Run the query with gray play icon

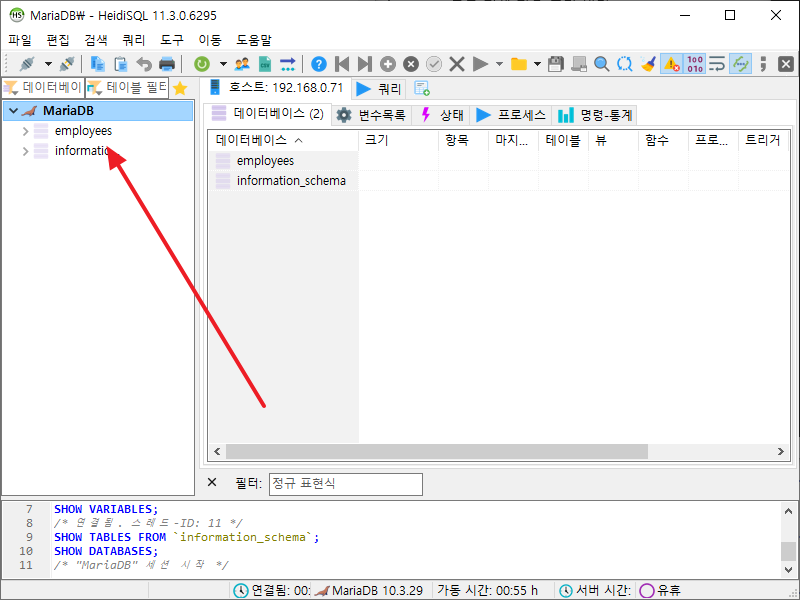pos(480,64)
